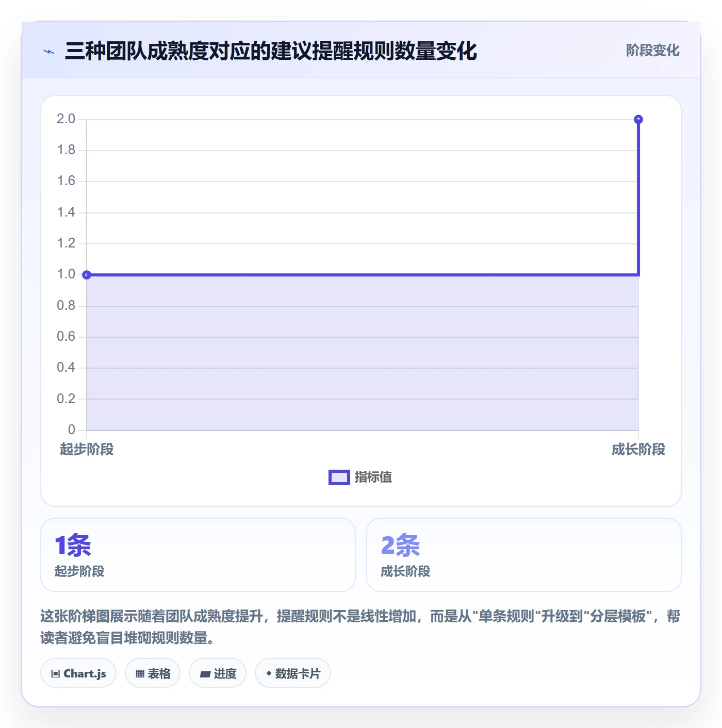Image resolution: width=722 pixels, height=728 pixels.
Task: Select the 起步阶段 data point on the chart
Action: 87,275
